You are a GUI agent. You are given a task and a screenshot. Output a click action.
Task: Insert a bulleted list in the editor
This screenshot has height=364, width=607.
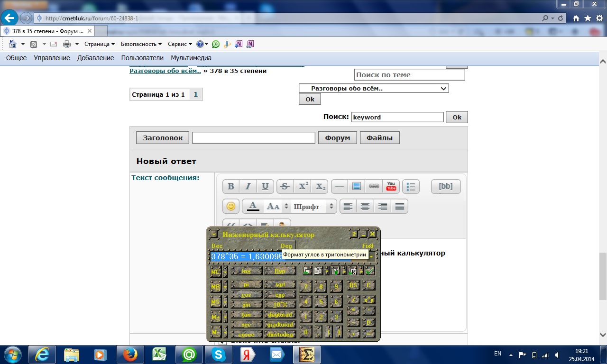(411, 187)
